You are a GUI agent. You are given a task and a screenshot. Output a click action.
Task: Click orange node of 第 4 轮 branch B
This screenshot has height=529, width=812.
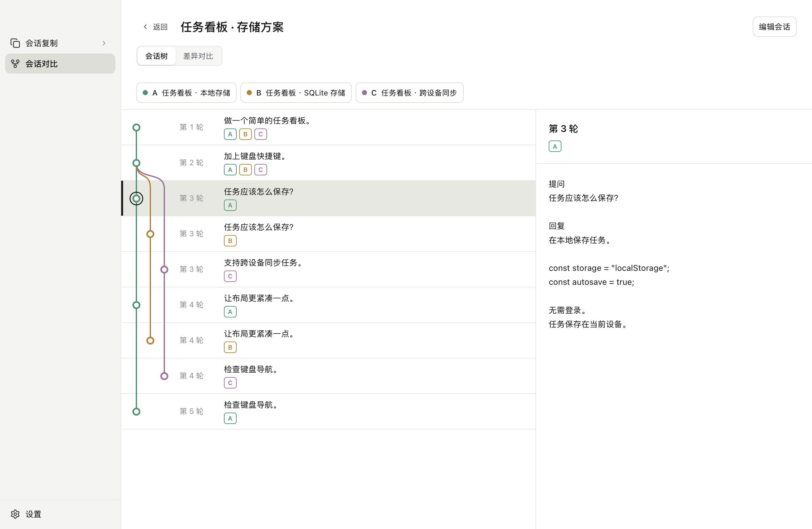pos(150,340)
